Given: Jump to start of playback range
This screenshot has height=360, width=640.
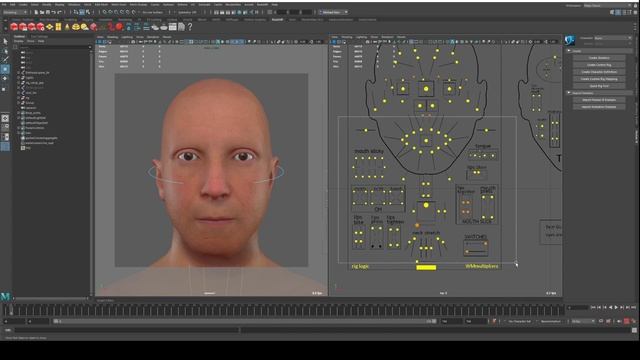Looking at the screenshot, I should (x=593, y=307).
